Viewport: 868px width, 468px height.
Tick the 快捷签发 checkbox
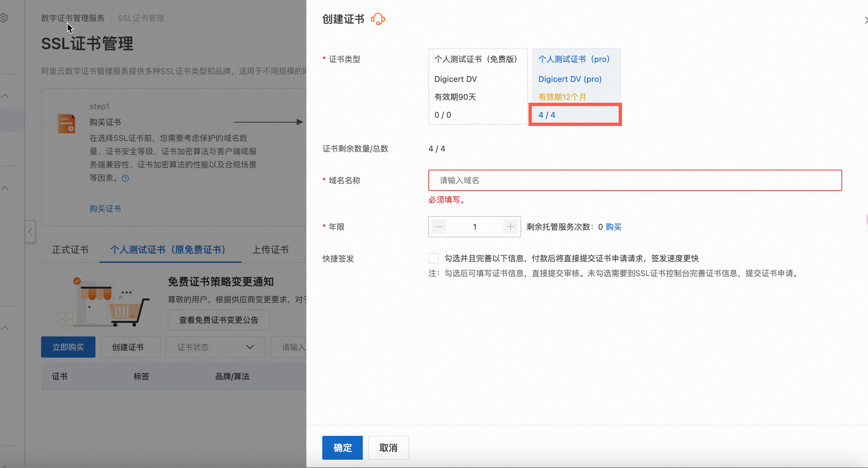(x=434, y=259)
